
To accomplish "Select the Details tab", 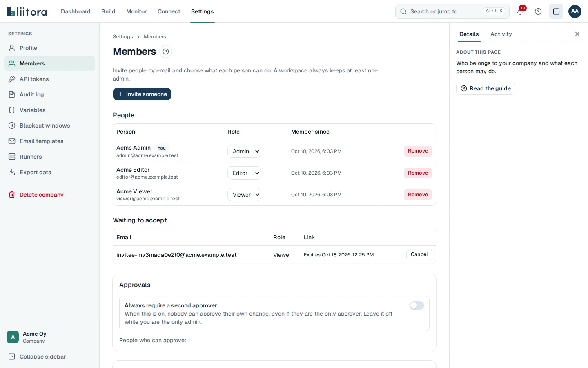I will pos(469,34).
